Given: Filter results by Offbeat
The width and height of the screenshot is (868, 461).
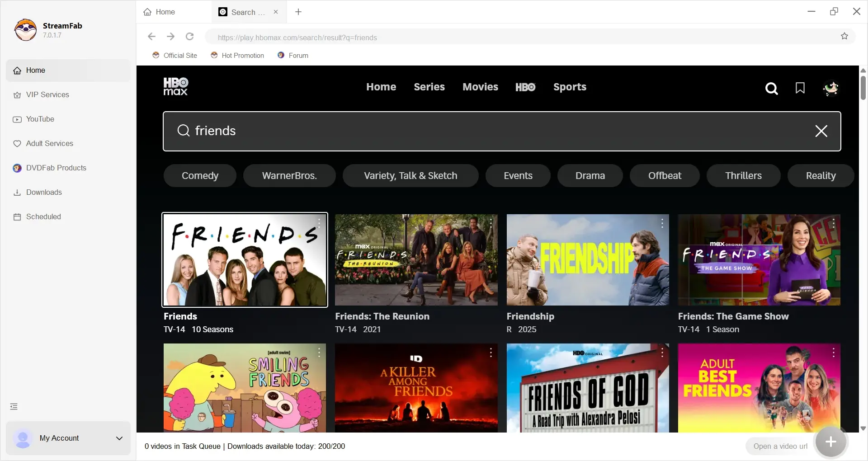Looking at the screenshot, I should coord(665,175).
